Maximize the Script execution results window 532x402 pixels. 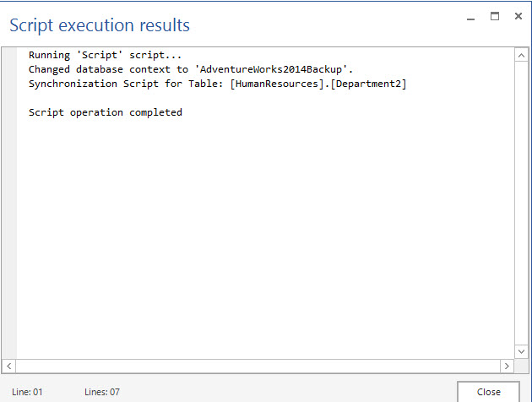(495, 16)
